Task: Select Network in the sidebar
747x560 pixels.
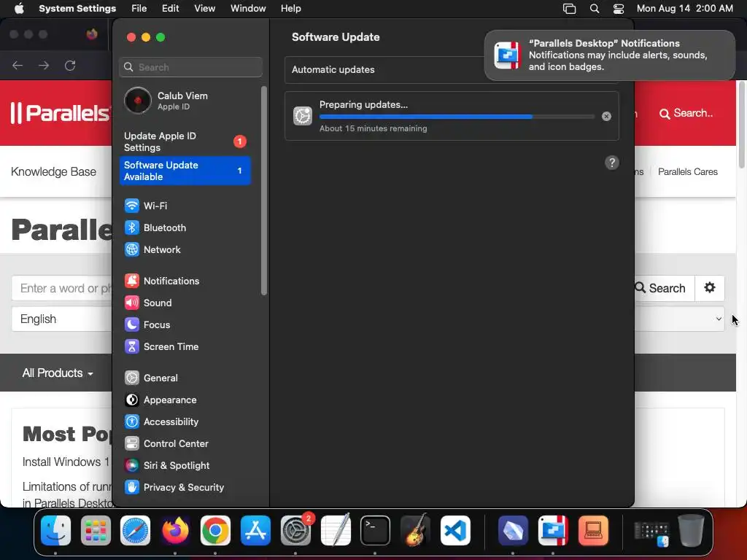Action: point(185,249)
